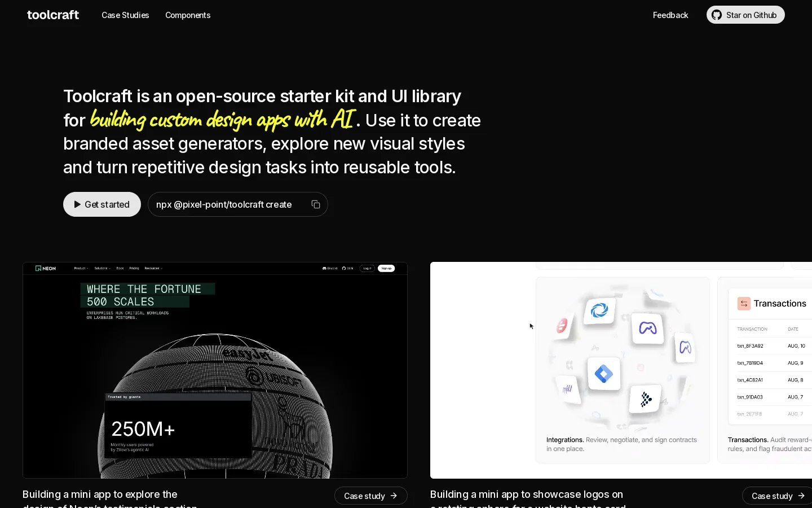
Task: Click the Neon logo in the preview
Action: coord(46,268)
